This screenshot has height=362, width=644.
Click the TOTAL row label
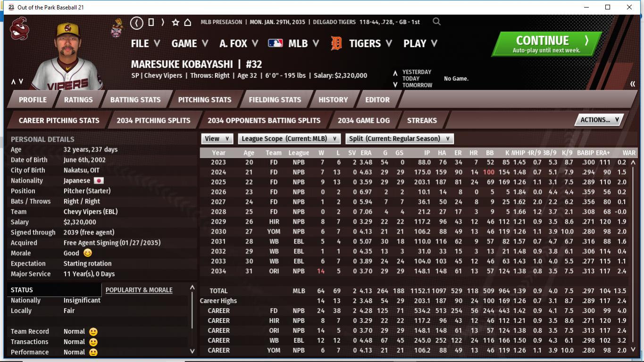(218, 291)
